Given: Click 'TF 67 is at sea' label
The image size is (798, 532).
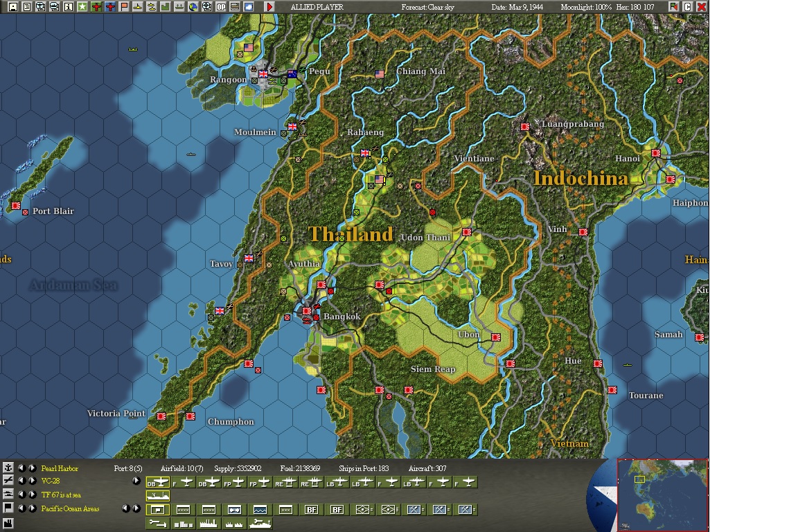Looking at the screenshot, I should point(61,495).
